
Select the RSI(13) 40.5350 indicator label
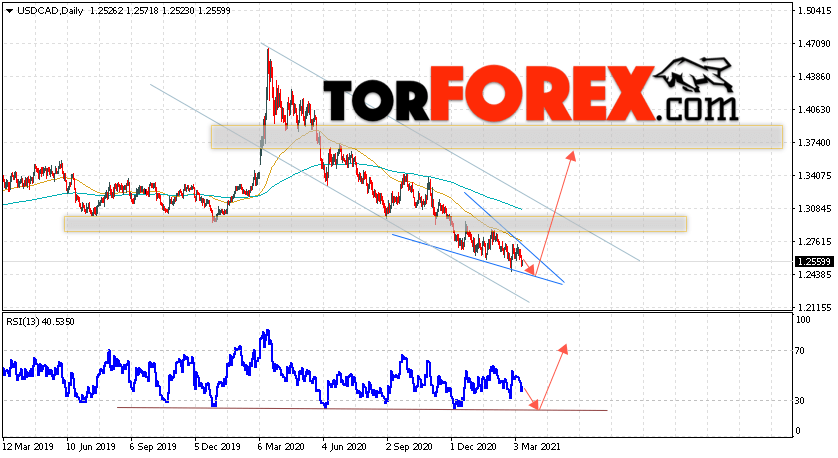[x=40, y=322]
